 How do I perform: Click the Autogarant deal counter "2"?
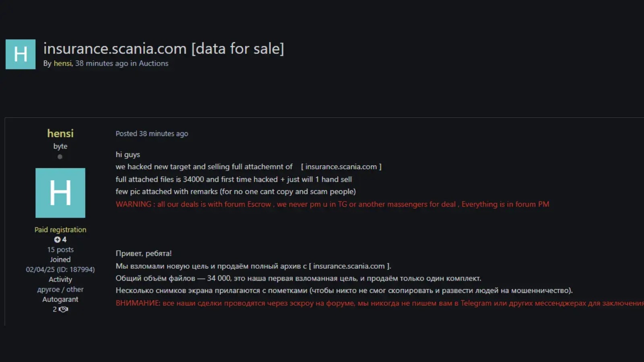point(54,309)
